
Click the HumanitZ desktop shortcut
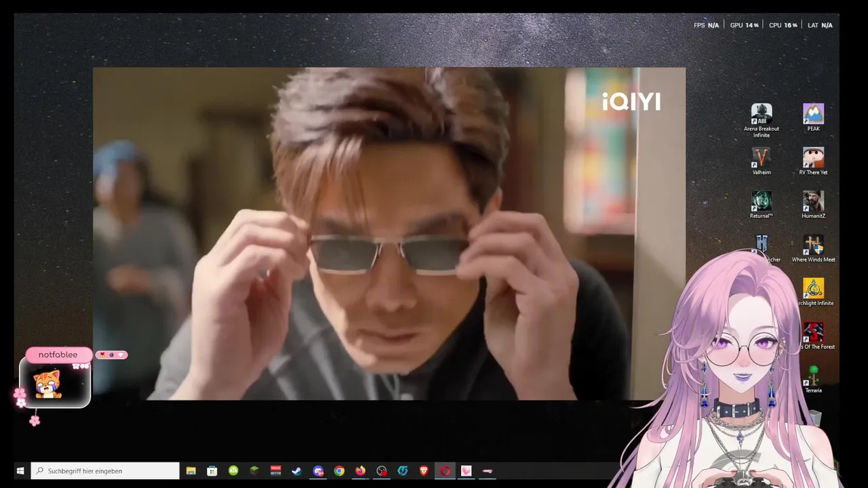[813, 205]
